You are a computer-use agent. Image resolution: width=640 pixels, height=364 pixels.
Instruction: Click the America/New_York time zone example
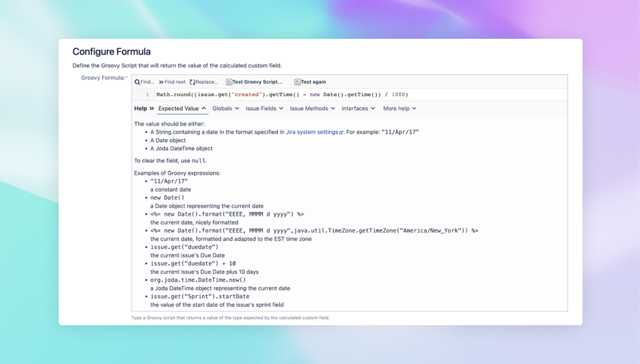point(314,230)
